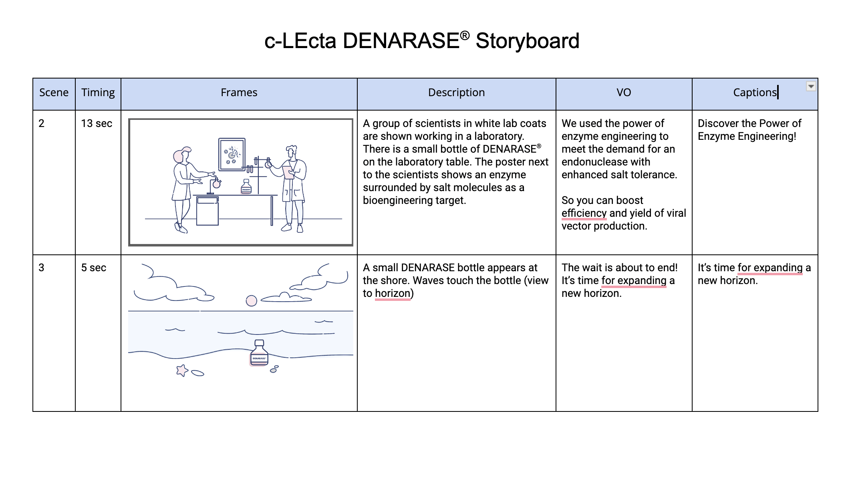Click the laboratory scientists frame image
Viewport: 842px width, 504px height.
click(x=240, y=182)
